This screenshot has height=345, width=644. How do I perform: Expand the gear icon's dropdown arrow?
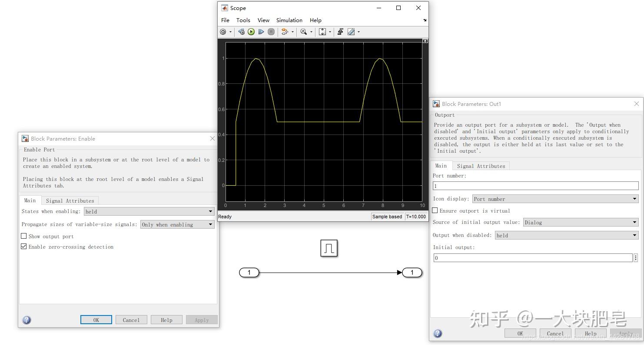pos(230,32)
